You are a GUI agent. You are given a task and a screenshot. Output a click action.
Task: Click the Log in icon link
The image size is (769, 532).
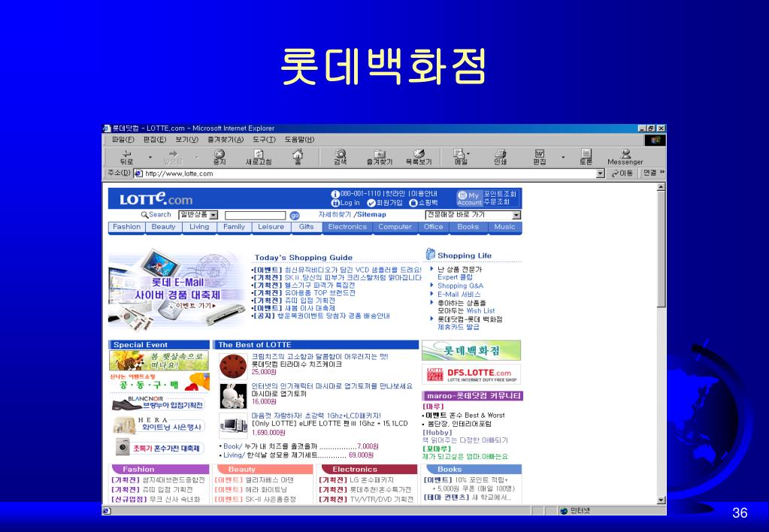346,202
